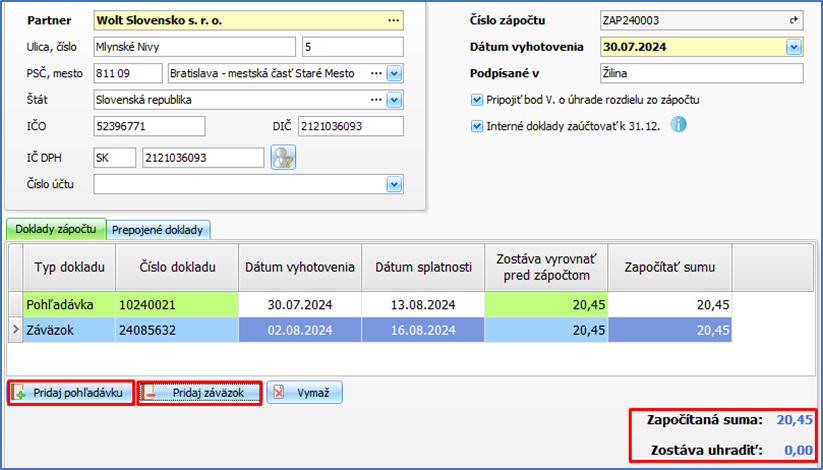Viewport: 823px width, 470px height.
Task: Click the IČO field 52396771
Action: coord(150,126)
